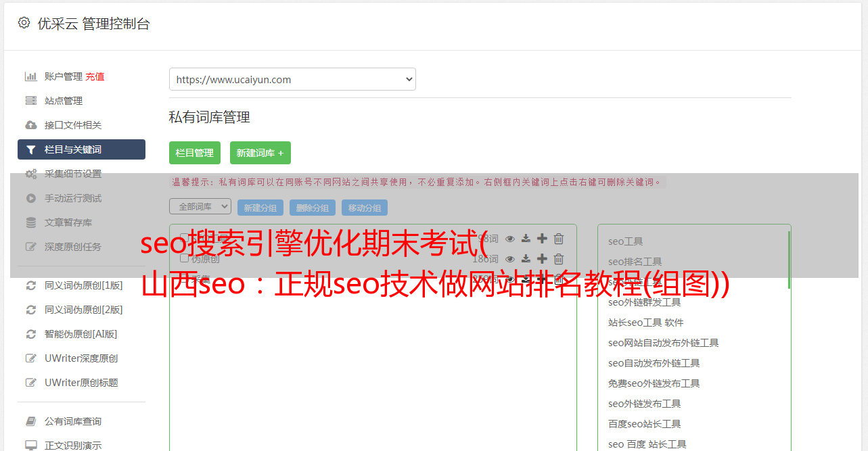Open 同义词伪原创[1版] in the sidebar
The height and width of the screenshot is (451, 868).
[84, 285]
